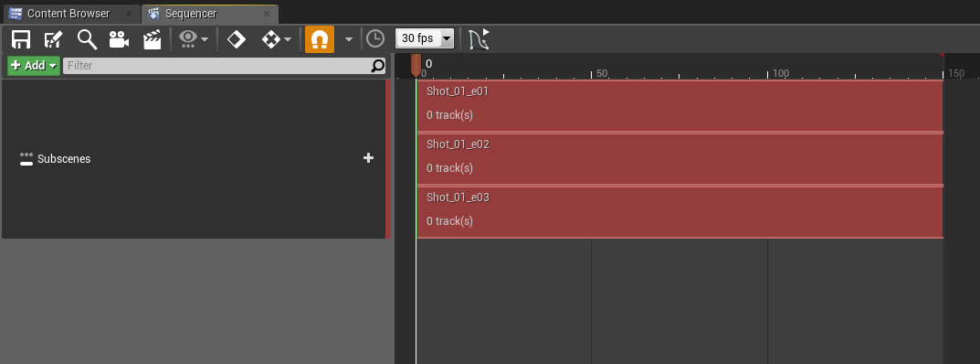Open the Curve Editor icon
This screenshot has width=980, height=364.
tap(479, 39)
